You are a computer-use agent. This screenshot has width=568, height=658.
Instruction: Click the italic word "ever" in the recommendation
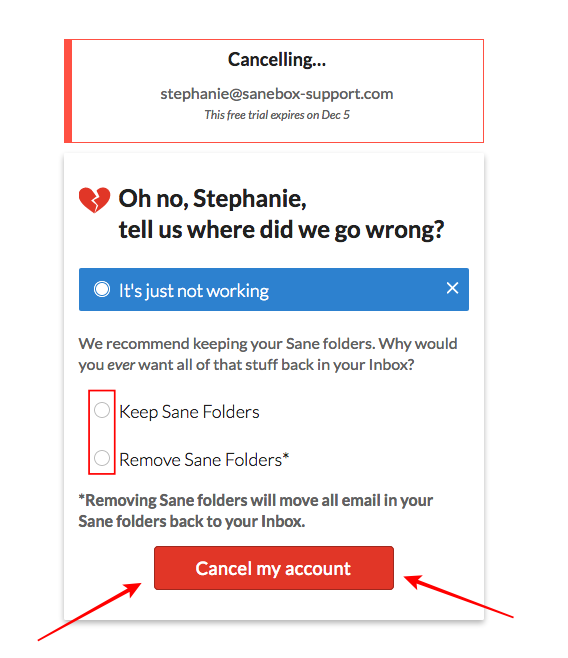click(121, 365)
